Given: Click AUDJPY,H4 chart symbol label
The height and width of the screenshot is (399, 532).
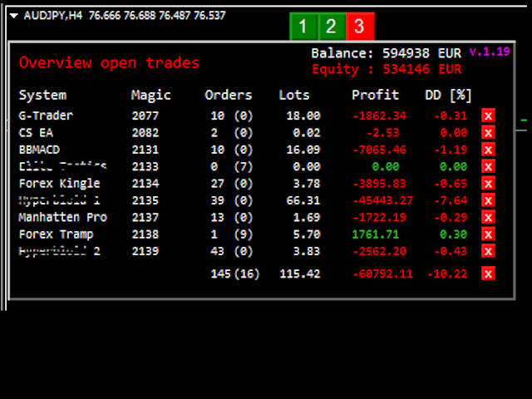Looking at the screenshot, I should pos(53,15).
